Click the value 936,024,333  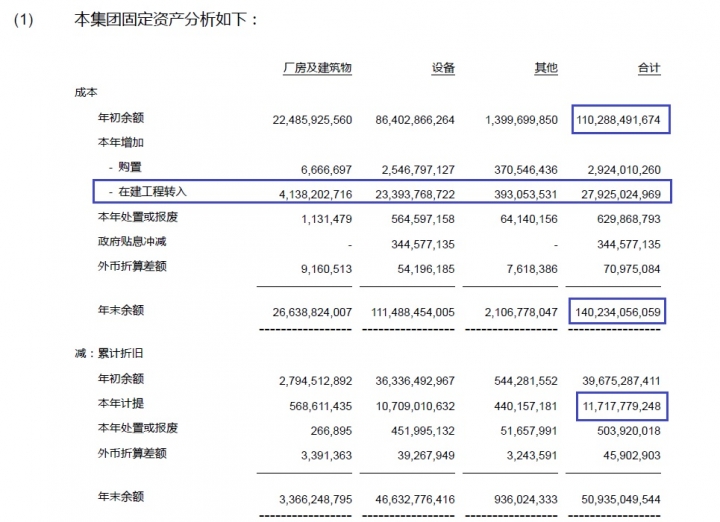click(x=526, y=500)
